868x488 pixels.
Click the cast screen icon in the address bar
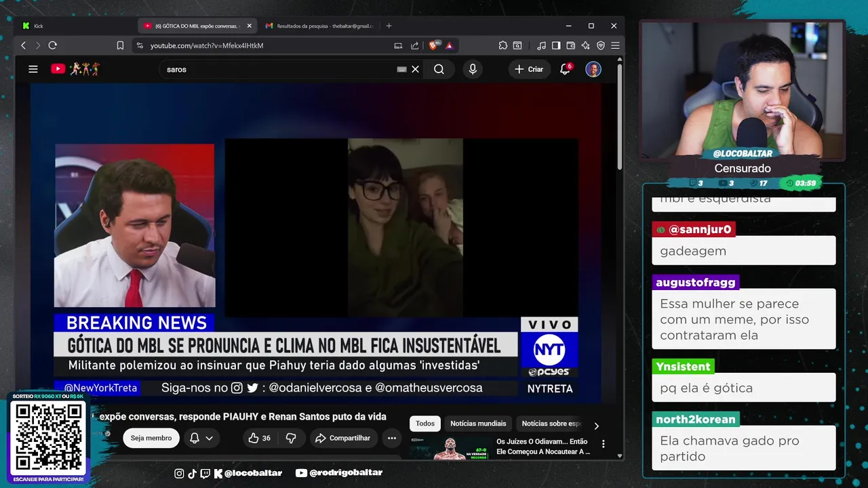click(398, 45)
